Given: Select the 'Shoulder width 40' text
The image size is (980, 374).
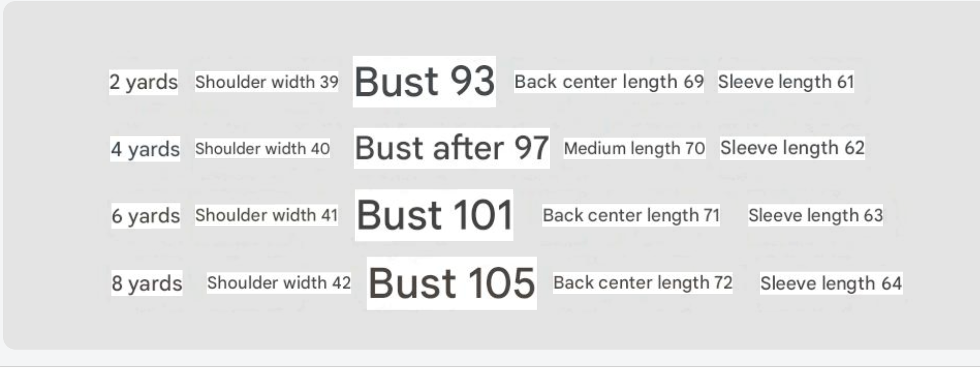Looking at the screenshot, I should [262, 148].
